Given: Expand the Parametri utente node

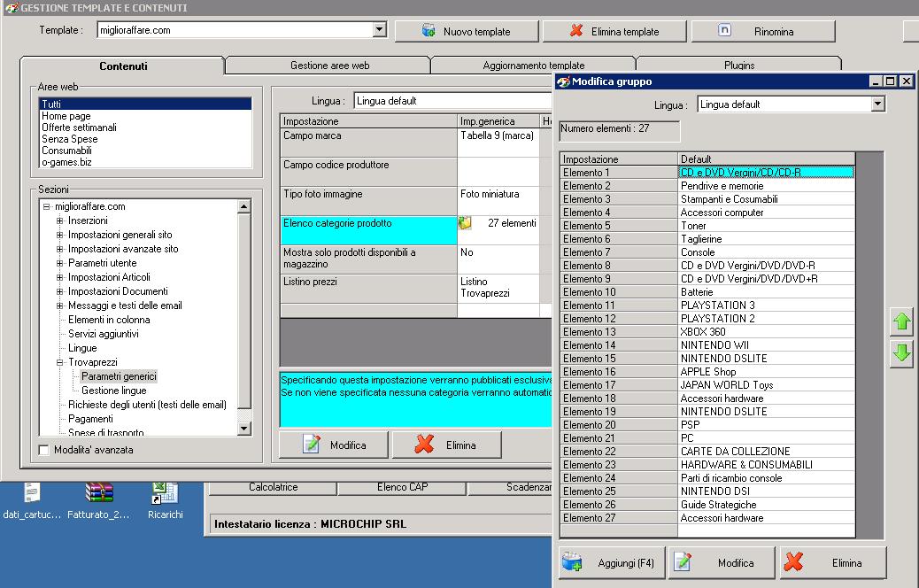Looking at the screenshot, I should coord(60,263).
